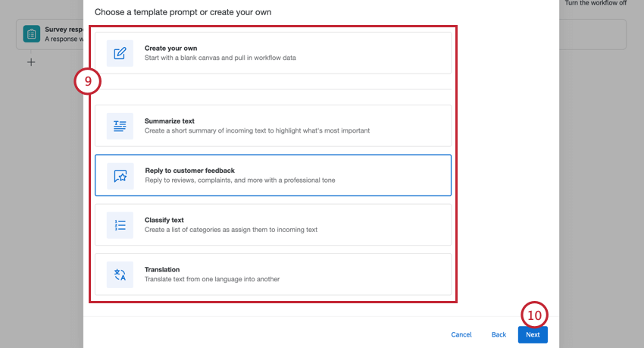Pick the Classify text template title

click(x=164, y=220)
